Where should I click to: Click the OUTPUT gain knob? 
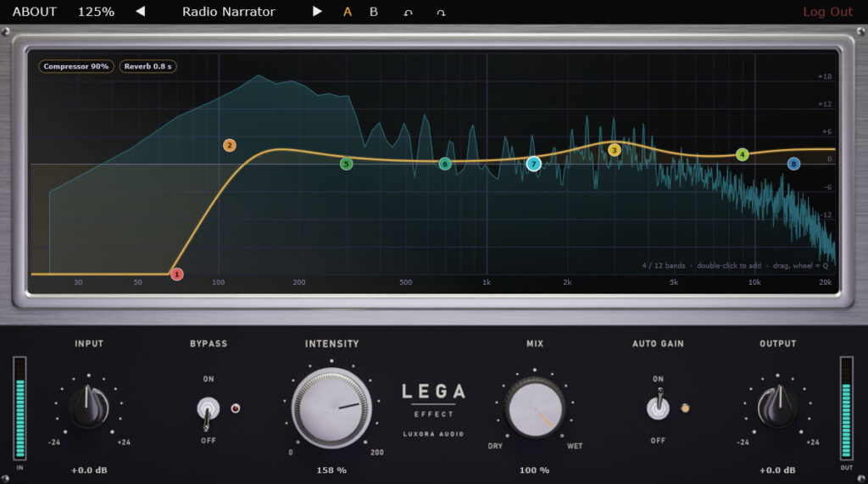click(x=777, y=407)
